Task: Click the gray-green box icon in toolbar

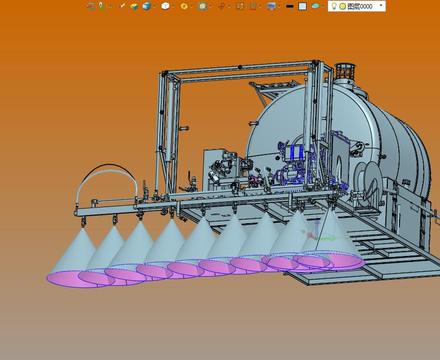Action: pos(202,6)
